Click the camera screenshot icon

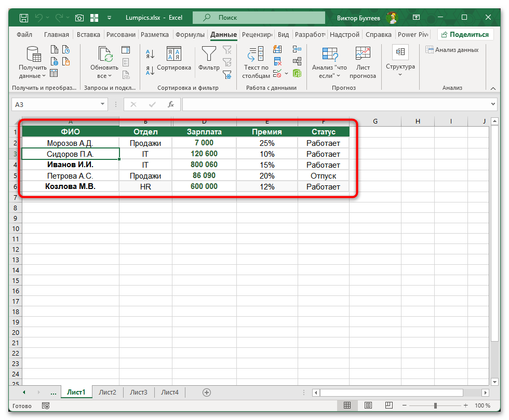point(79,18)
